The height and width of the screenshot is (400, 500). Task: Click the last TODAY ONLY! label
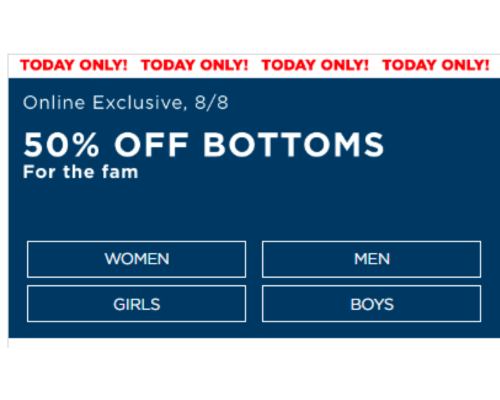pyautogui.click(x=436, y=65)
